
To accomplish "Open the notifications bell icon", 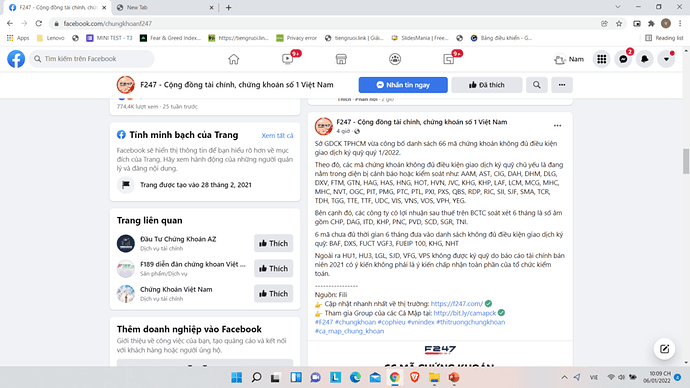I will 645,59.
